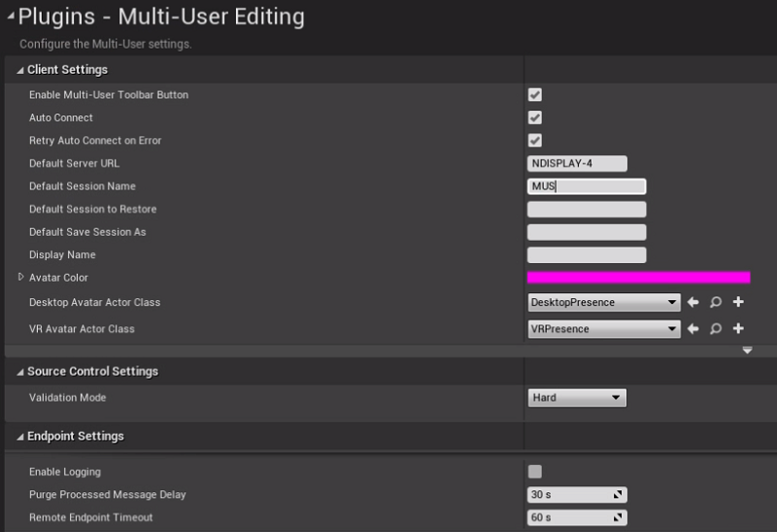Screen dimensions: 777x532
Task: Create new Desktop Avatar class with plus icon
Action: (738, 302)
